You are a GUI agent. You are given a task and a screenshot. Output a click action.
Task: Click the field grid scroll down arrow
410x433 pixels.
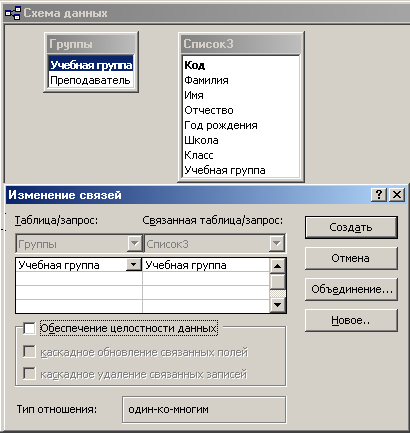[x=278, y=304]
